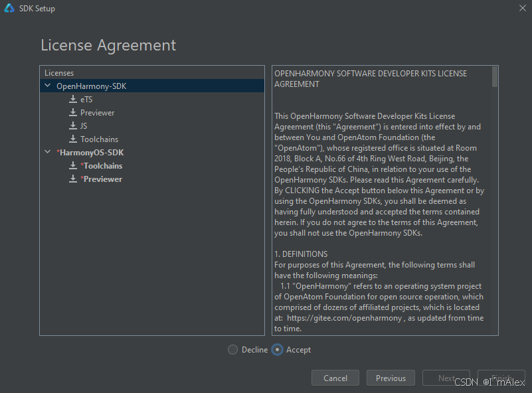This screenshot has height=393, width=532.
Task: Click the gitee.com/openharmony URL text
Action: click(345, 318)
